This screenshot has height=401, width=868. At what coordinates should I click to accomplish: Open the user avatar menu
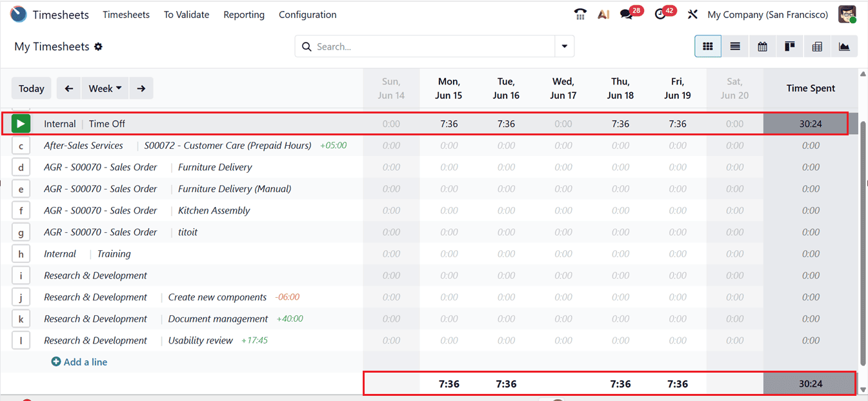[x=847, y=14]
